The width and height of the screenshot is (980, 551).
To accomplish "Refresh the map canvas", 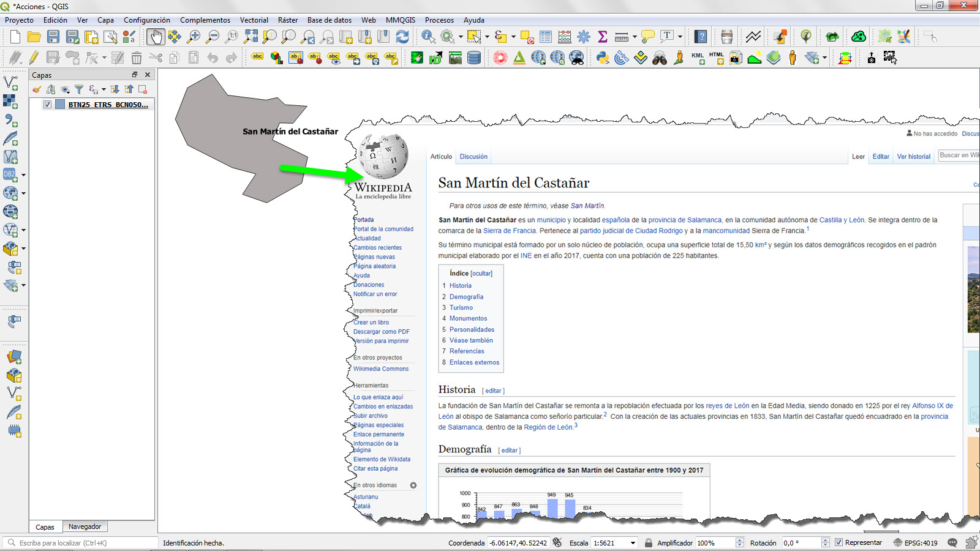I will tap(402, 37).
